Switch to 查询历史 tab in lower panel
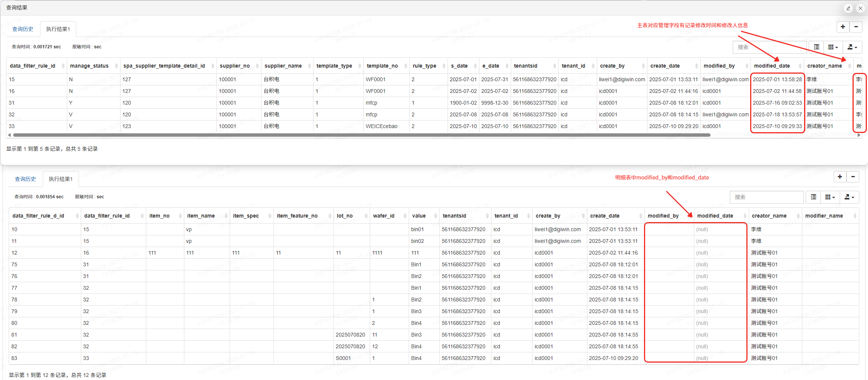Image resolution: width=868 pixels, height=380 pixels. 25,179
